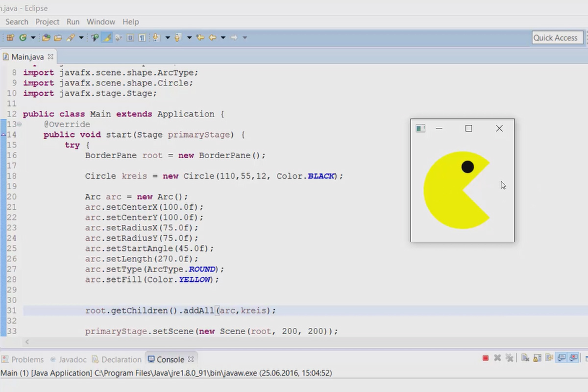
Task: Toggle Mark Occurrences highlighter button
Action: click(107, 38)
